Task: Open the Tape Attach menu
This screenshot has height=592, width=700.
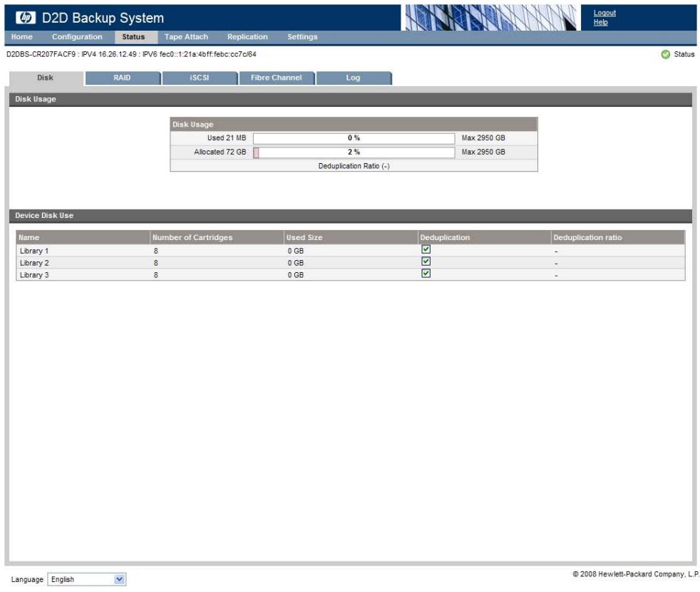Action: 186,37
